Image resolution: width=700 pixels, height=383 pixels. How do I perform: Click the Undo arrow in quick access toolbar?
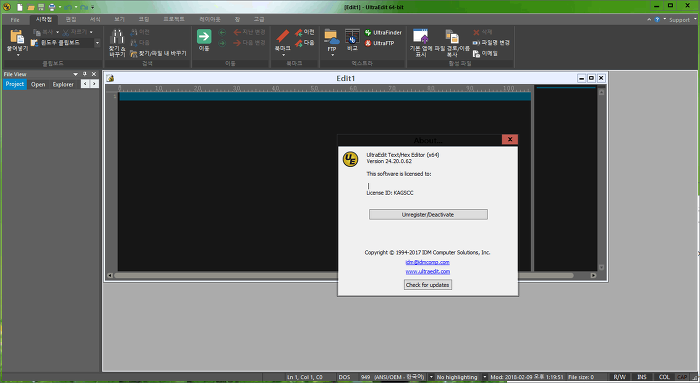tap(68, 7)
